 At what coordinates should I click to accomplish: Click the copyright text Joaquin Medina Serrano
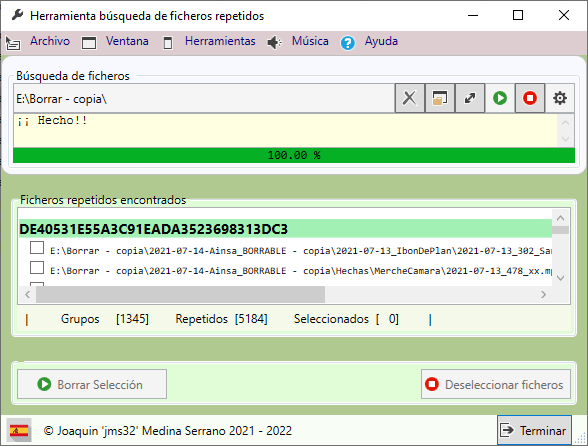[x=168, y=431]
